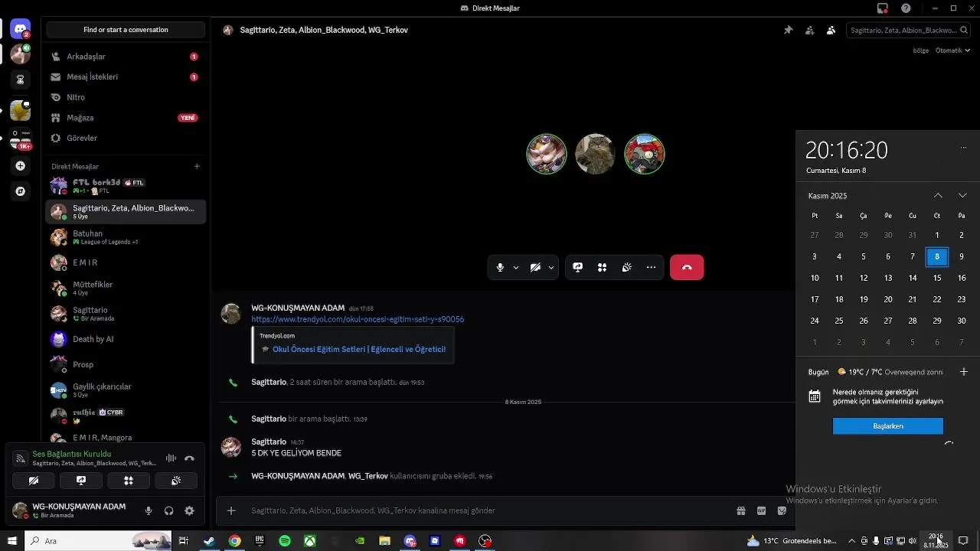This screenshot has width=980, height=551.
Task: Open Prosp direct message
Action: [126, 364]
